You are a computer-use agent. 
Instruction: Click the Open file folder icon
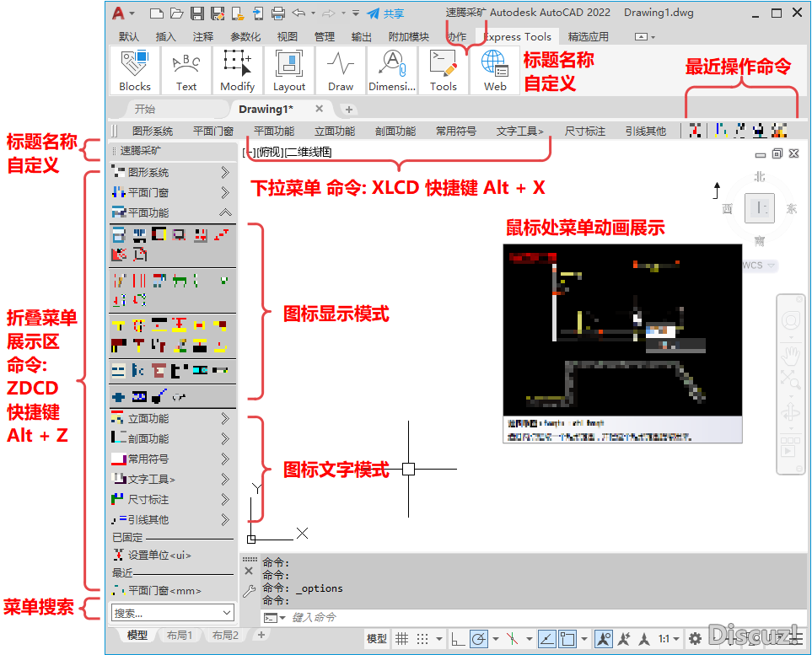click(176, 13)
